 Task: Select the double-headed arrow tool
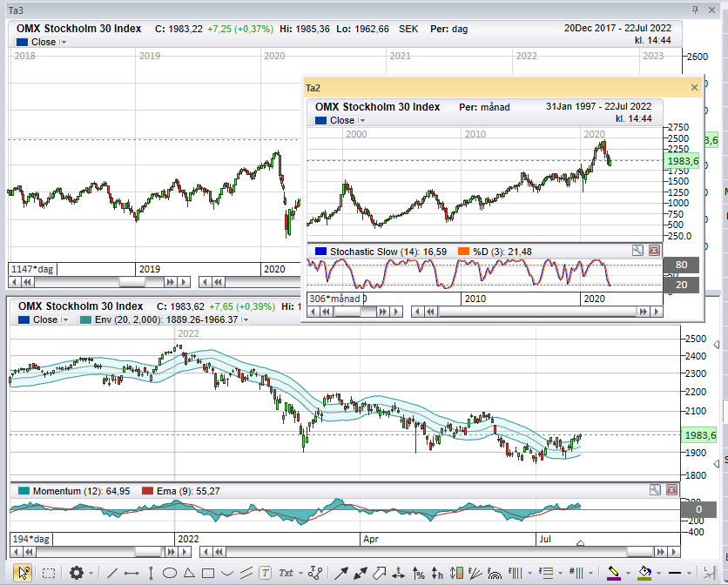tap(361, 574)
